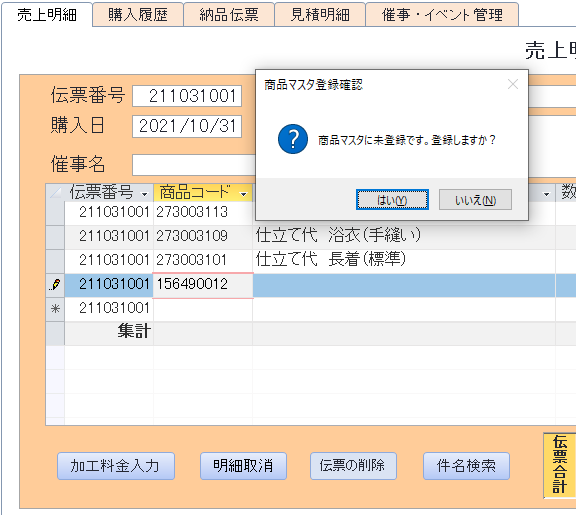This screenshot has width=576, height=515.
Task: Open the 商品コード column filter dropdown
Action: pos(243,194)
